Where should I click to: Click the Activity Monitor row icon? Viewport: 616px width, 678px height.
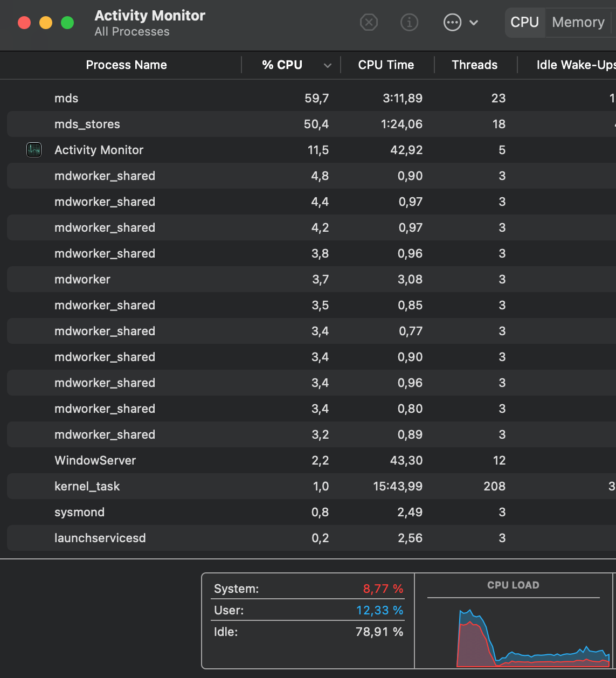[34, 150]
